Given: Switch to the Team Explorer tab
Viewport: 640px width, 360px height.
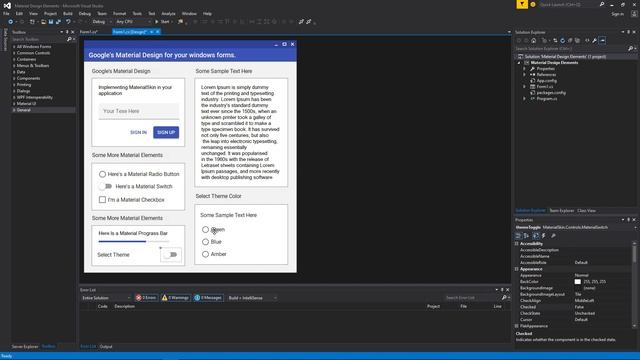Looking at the screenshot, I should pos(561,211).
